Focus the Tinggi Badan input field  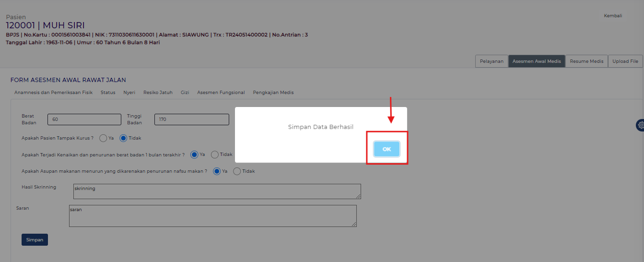[x=191, y=119]
